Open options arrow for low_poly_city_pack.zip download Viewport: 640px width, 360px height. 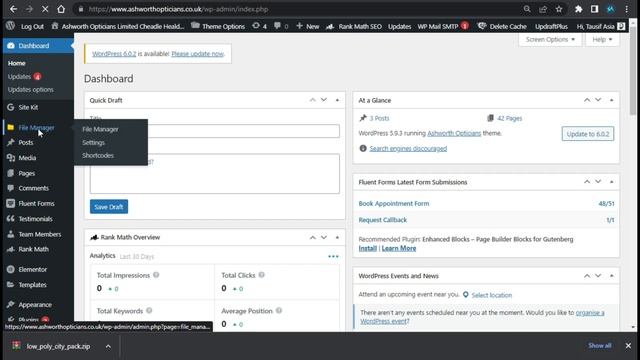tap(108, 347)
